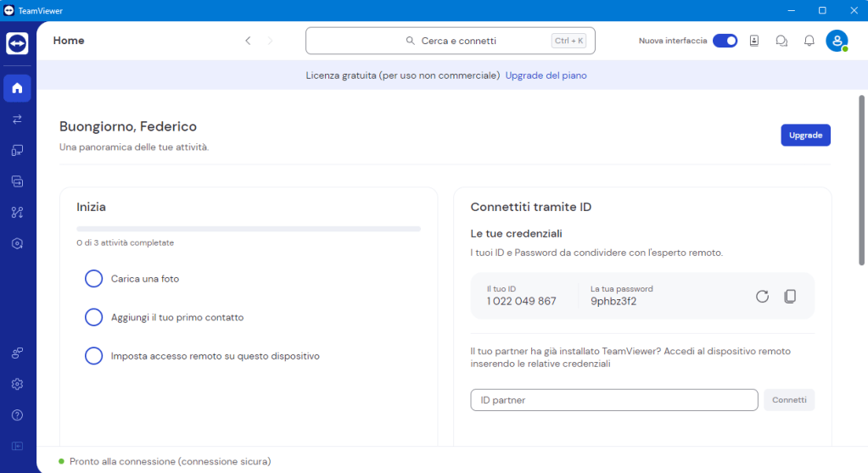
Task: Click the Inizia progress bar
Action: (x=249, y=229)
